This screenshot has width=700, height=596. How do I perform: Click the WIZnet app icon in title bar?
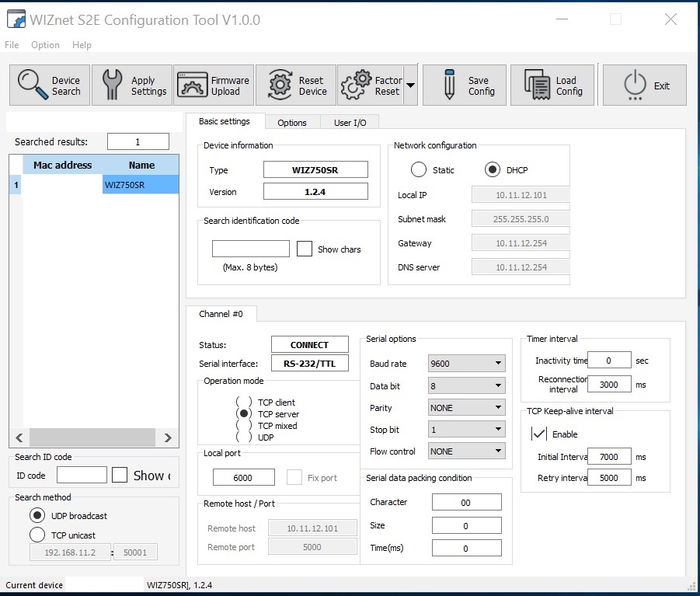(16, 19)
